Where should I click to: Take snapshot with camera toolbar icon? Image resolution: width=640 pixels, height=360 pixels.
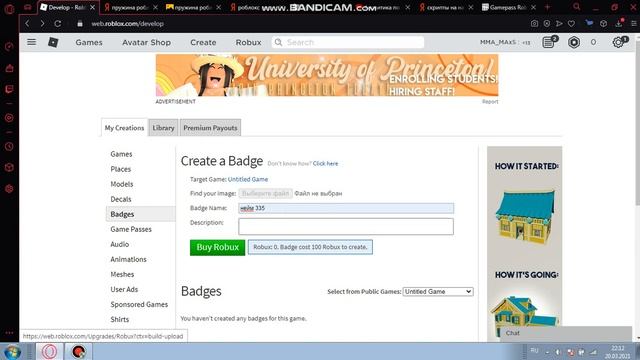tap(534, 24)
